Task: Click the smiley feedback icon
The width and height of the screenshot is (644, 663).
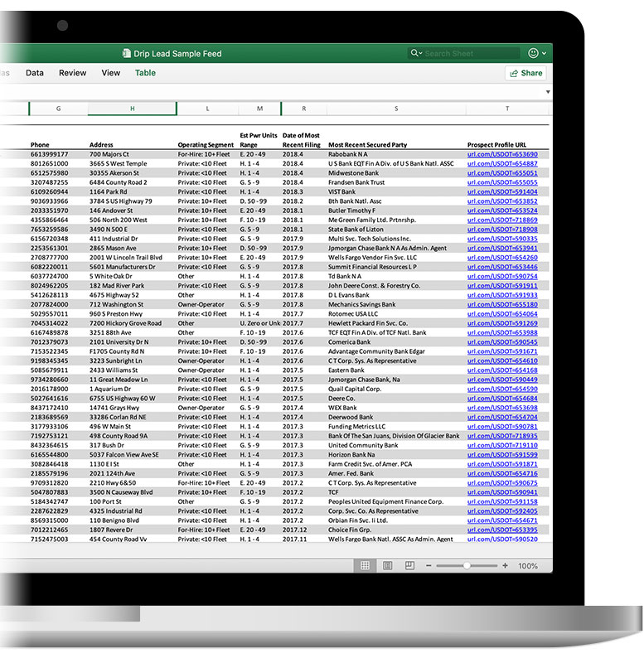Action: tap(533, 54)
